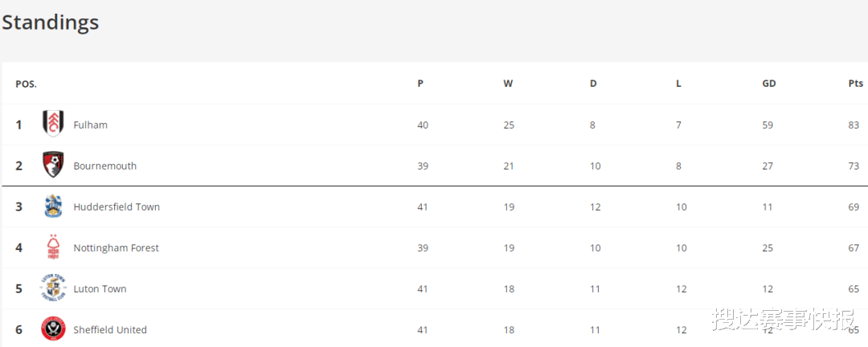Viewport: 868px width, 347px height.
Task: Click the Standings heading
Action: tap(51, 22)
